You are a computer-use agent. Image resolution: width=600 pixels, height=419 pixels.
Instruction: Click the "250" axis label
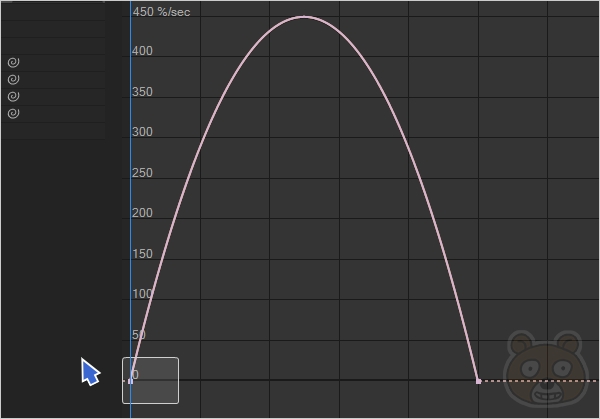point(142,173)
